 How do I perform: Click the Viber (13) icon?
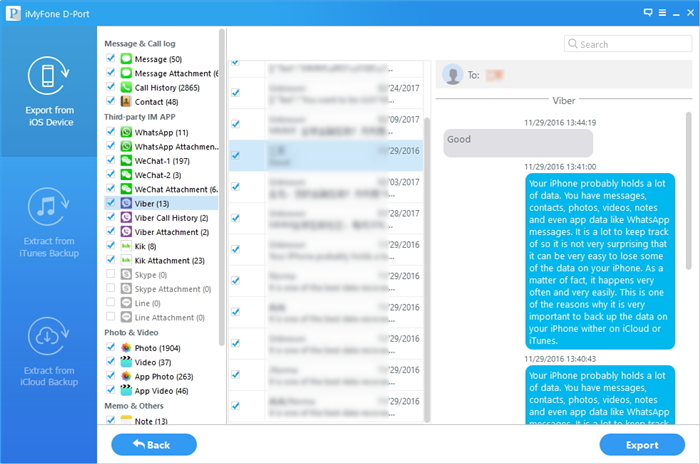(126, 204)
